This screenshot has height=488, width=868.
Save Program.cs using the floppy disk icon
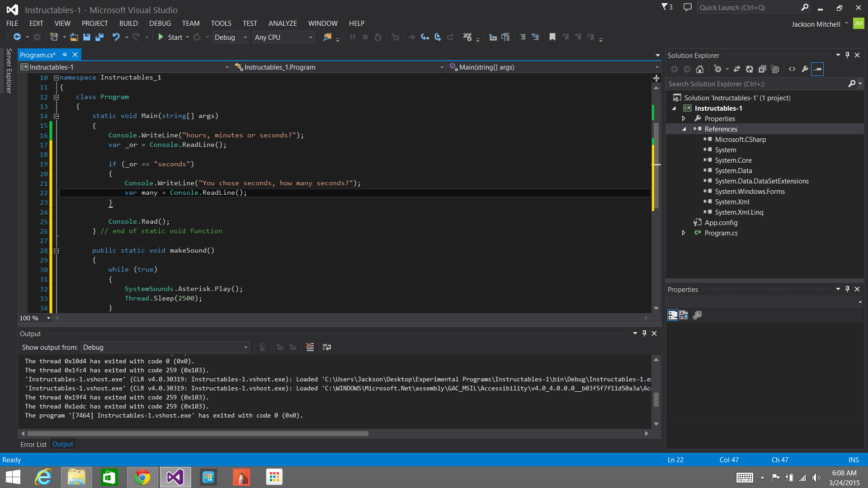pyautogui.click(x=87, y=37)
